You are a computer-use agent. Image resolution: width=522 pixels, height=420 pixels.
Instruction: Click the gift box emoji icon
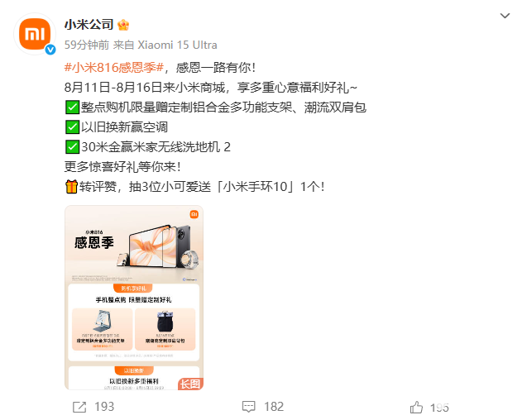71,187
